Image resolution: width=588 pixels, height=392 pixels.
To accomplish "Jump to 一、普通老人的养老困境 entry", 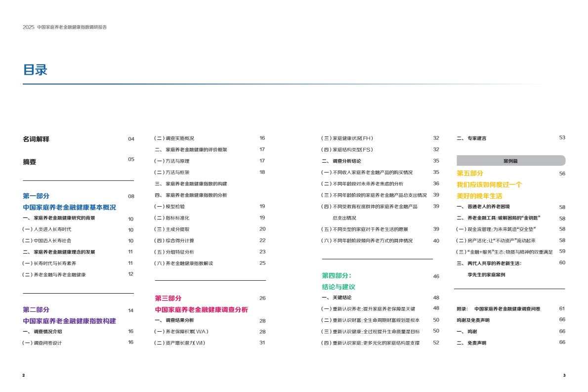I will coord(483,207).
